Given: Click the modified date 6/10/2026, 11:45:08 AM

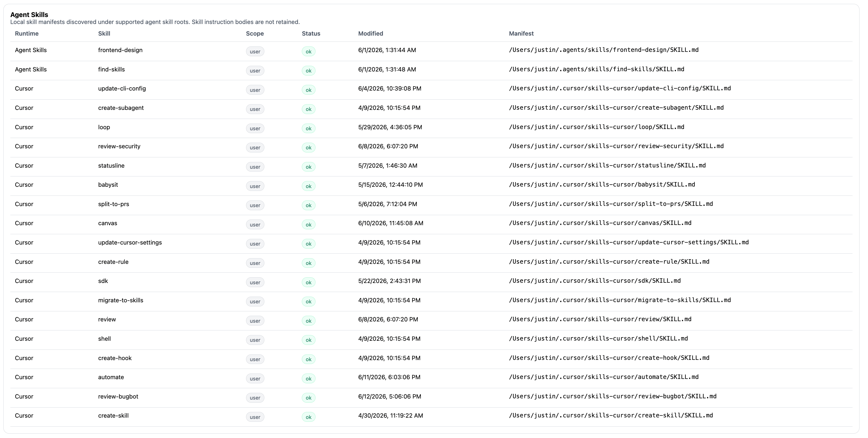Looking at the screenshot, I should pyautogui.click(x=391, y=223).
